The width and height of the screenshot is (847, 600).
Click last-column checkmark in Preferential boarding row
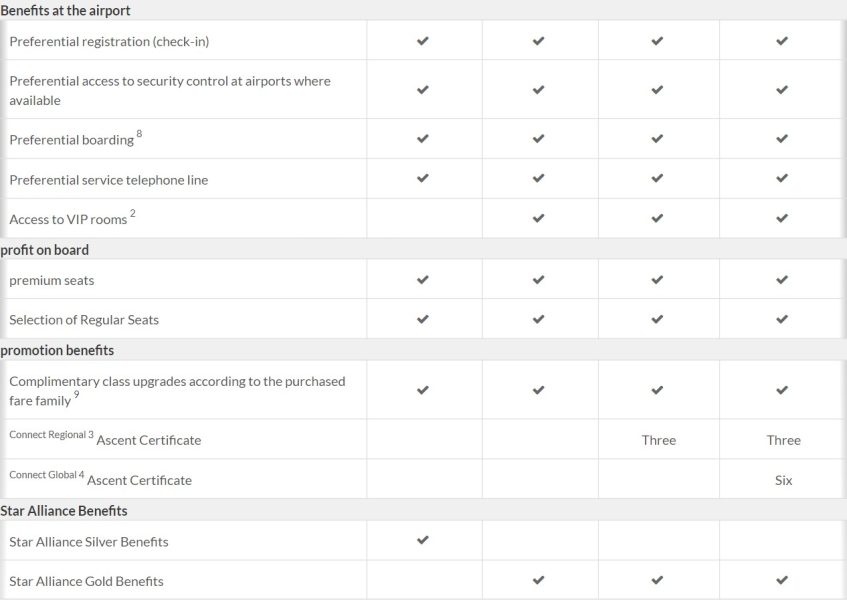pyautogui.click(x=782, y=139)
